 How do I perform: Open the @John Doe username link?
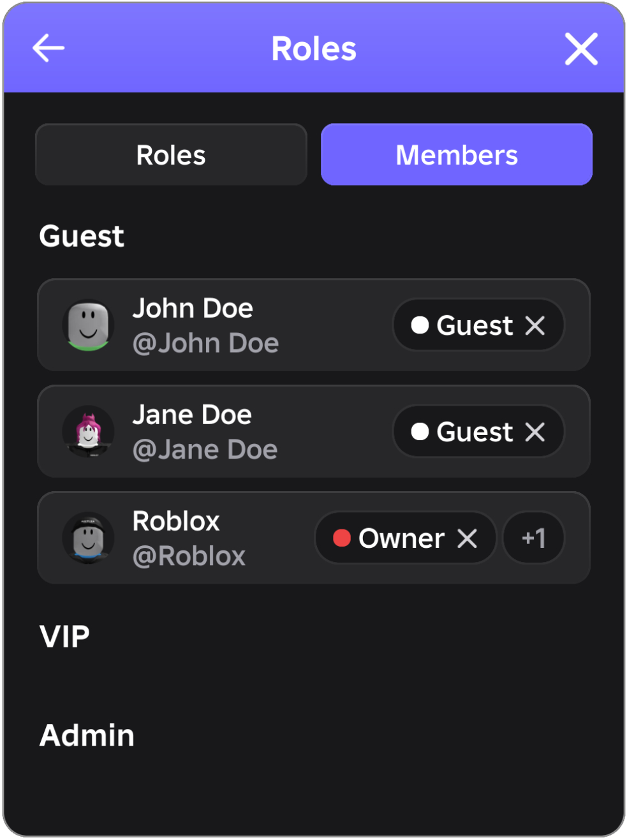(x=205, y=344)
